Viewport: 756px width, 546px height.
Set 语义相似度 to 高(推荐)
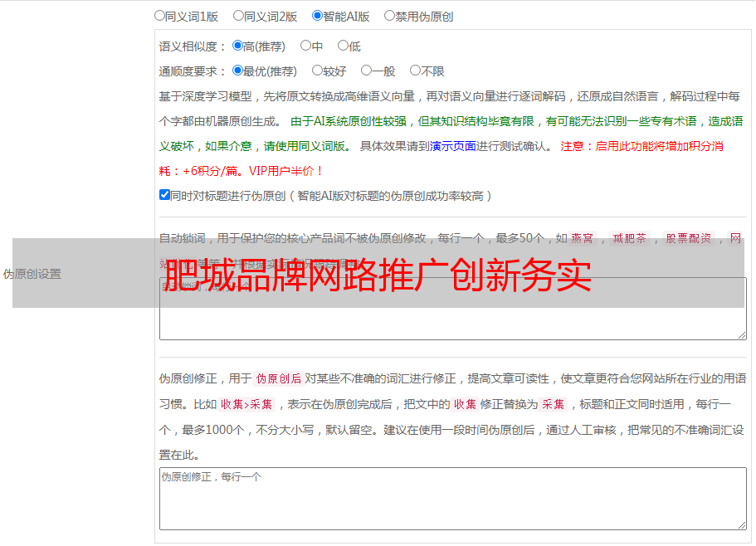(x=237, y=46)
